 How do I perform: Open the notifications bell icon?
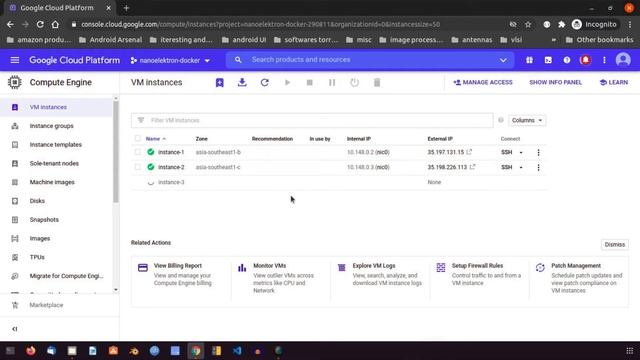585,60
